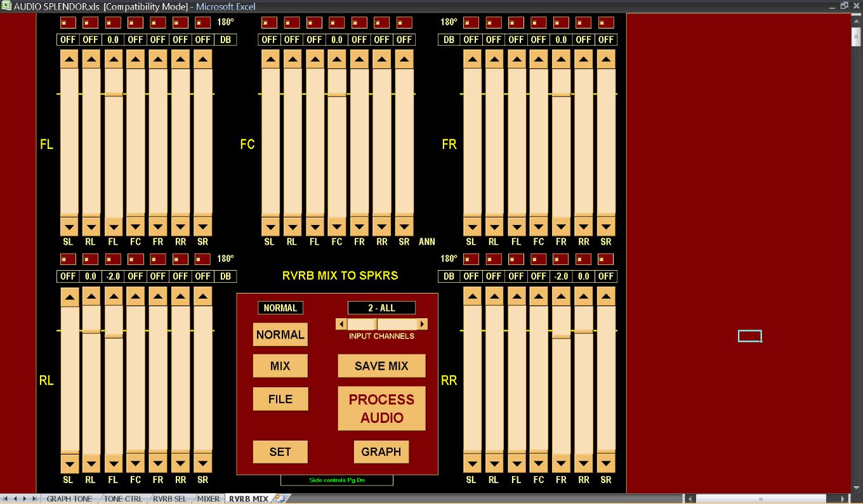Screen dimensions: 863x504
Task: Click next-sheet arrow in sheet tab navigation
Action: click(26, 499)
